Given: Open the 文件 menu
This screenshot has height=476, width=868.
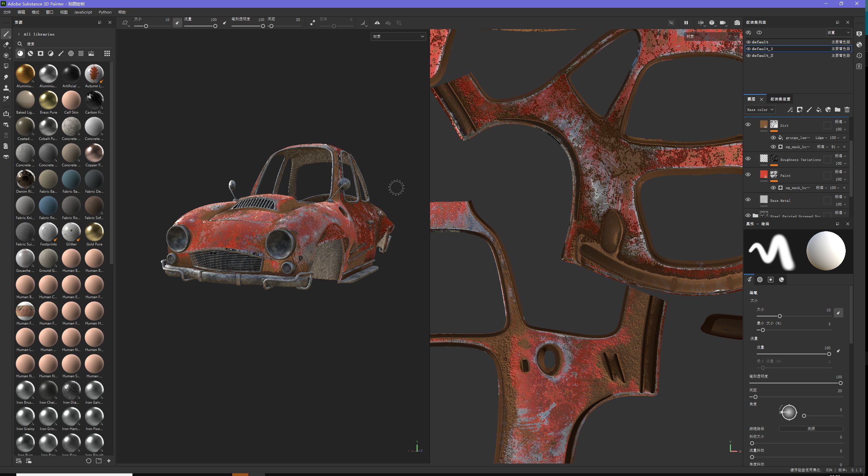Looking at the screenshot, I should point(7,12).
